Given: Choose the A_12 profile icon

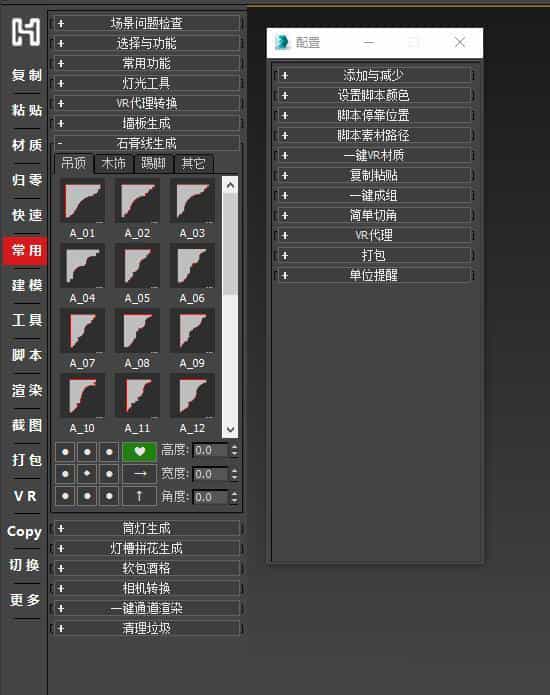Looking at the screenshot, I should click(192, 397).
